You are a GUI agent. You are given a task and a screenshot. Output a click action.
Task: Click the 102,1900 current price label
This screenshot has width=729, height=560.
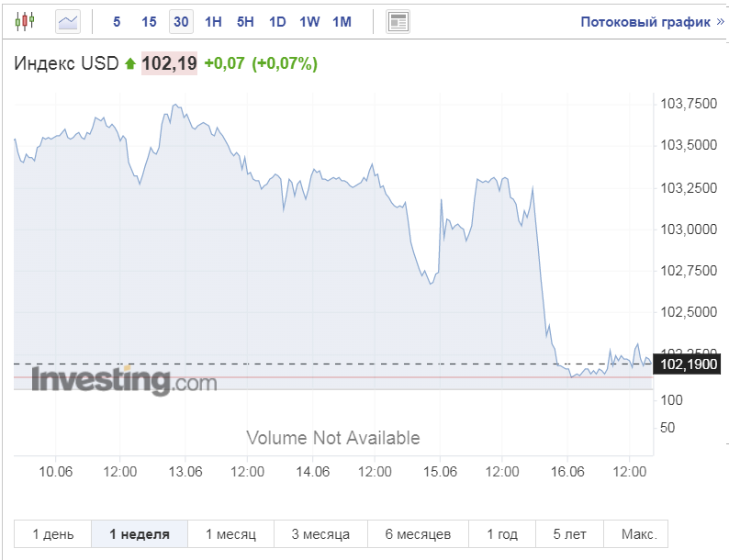coord(690,364)
